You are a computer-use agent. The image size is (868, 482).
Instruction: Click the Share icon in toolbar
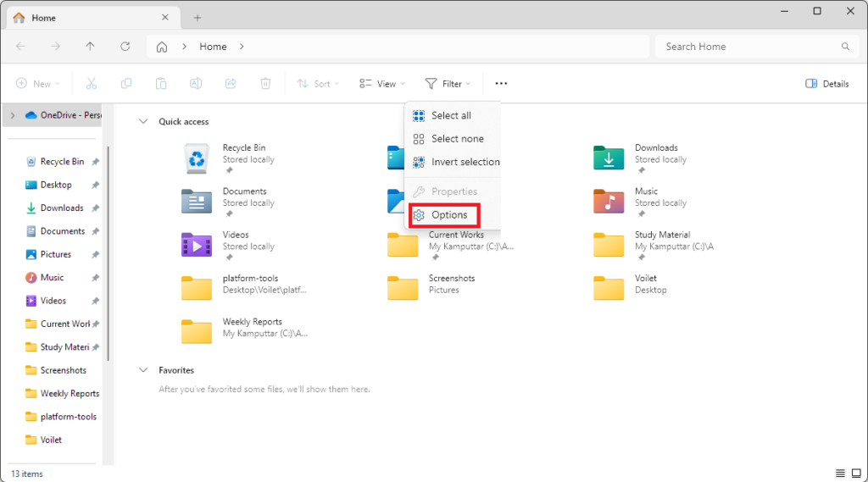(x=231, y=84)
